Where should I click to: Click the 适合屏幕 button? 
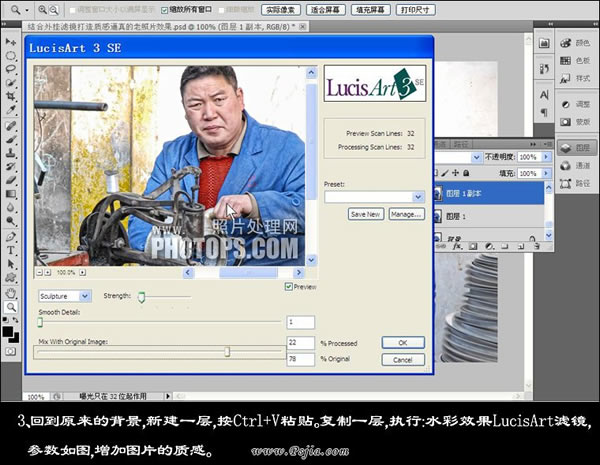tap(326, 10)
